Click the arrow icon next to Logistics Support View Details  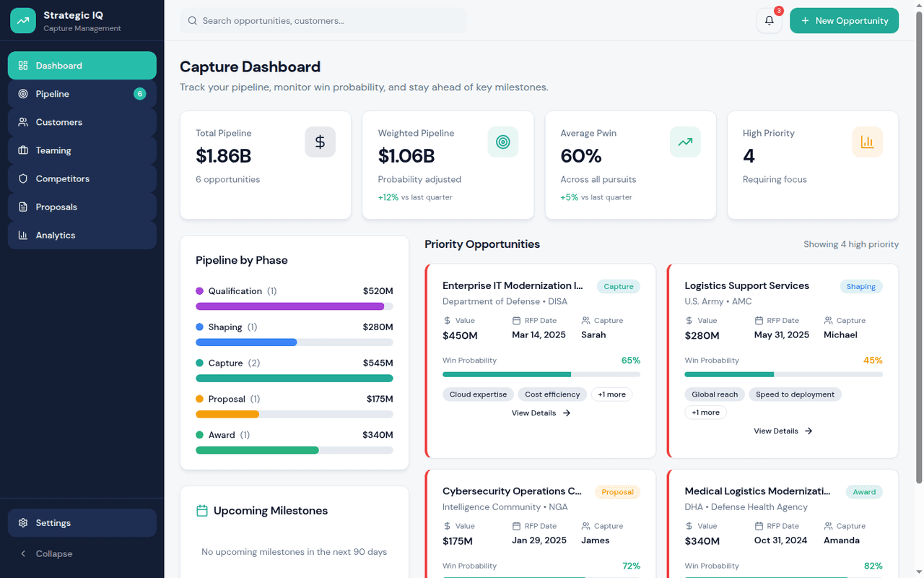(808, 431)
